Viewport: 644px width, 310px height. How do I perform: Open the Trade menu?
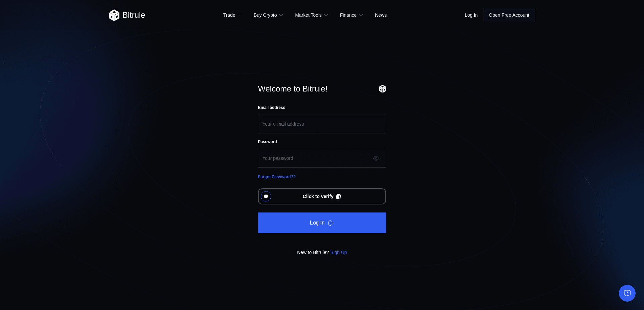[x=229, y=15]
